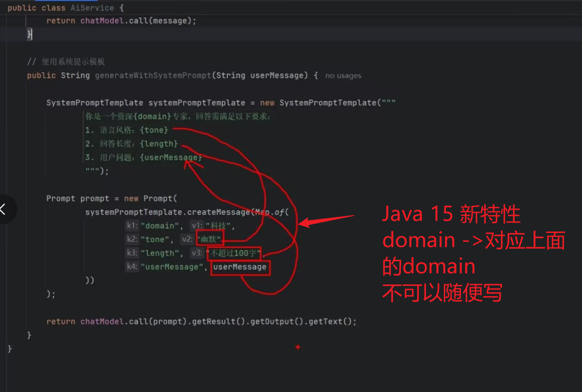Click the red-boxed "幽默" string value
The image size is (582, 392).
(209, 240)
